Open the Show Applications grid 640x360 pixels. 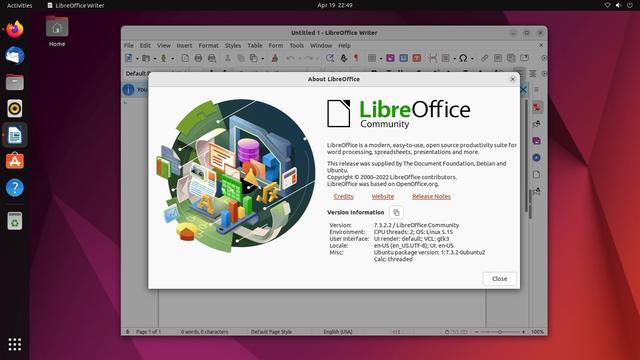[15, 344]
